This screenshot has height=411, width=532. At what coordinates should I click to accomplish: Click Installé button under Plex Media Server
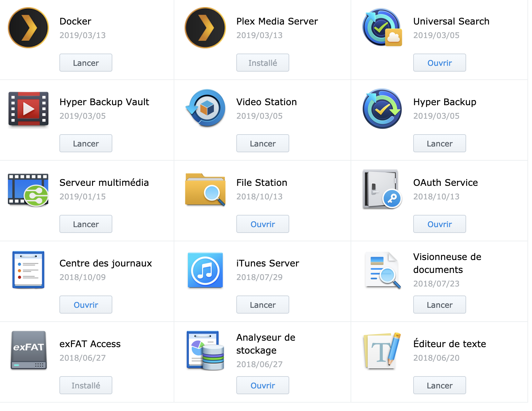tap(263, 63)
